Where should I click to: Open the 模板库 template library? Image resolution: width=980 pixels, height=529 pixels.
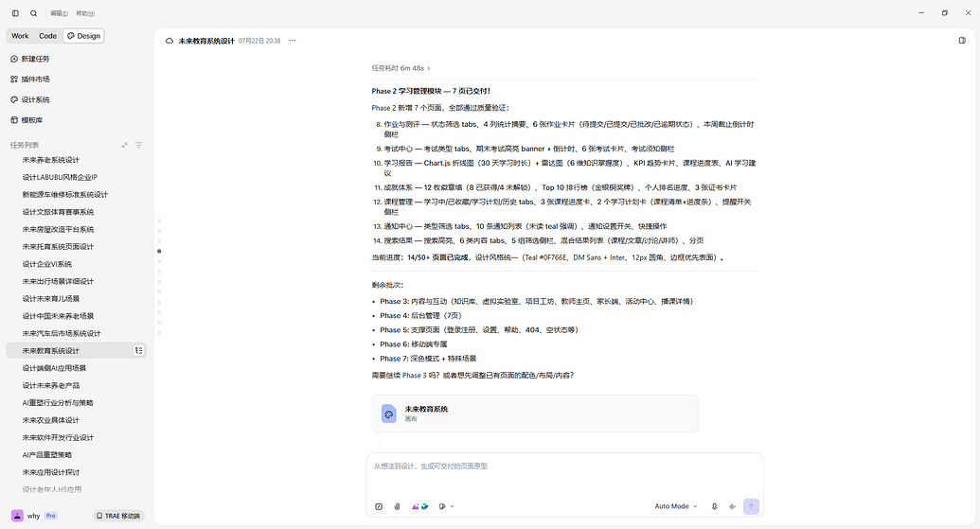(27, 120)
